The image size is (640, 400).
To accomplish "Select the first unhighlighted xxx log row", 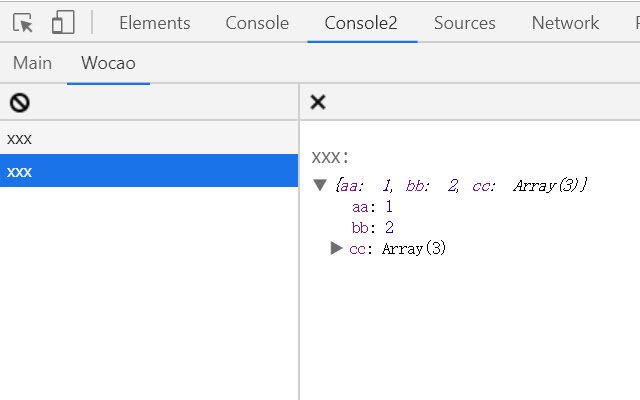I will [149, 139].
